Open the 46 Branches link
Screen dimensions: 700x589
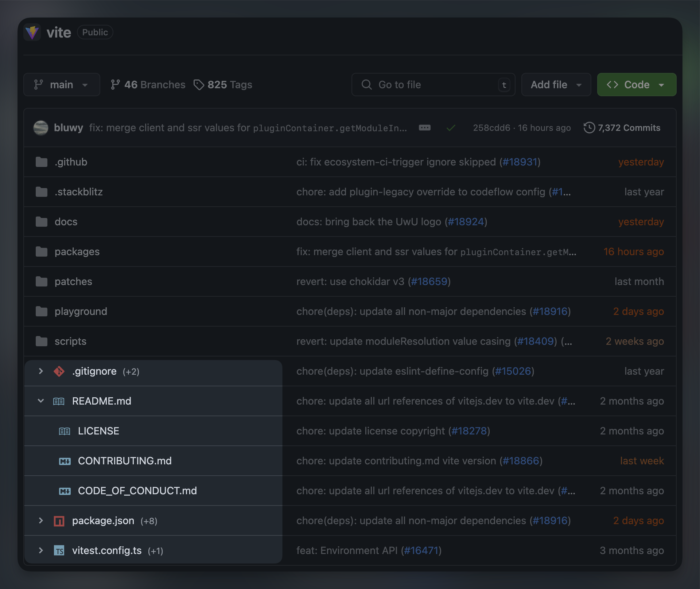(148, 85)
